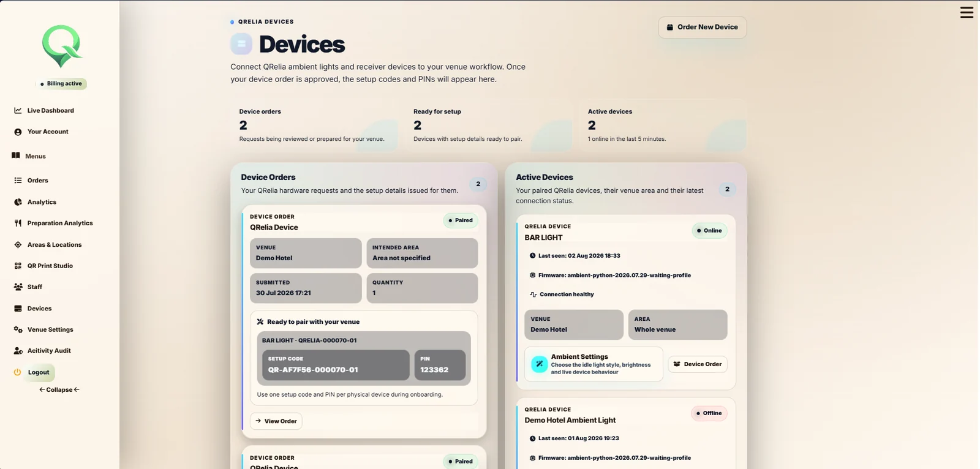The width and height of the screenshot is (980, 469).
Task: Click Order New Device button
Action: pos(702,28)
